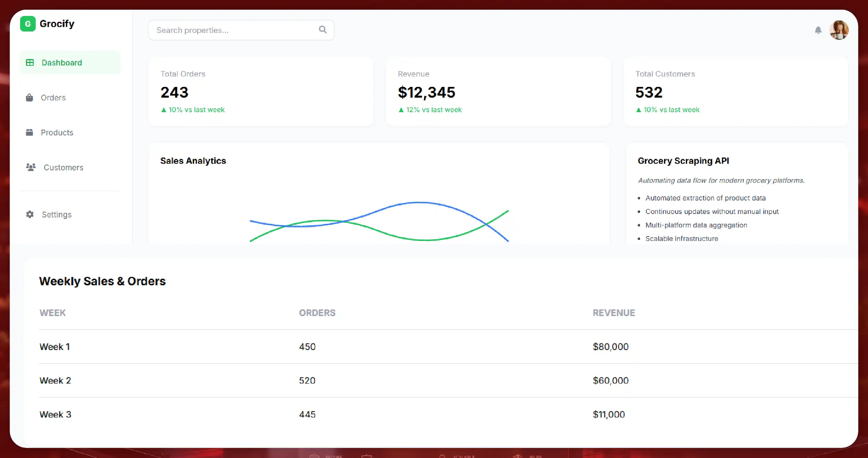Click the Customers people icon
The height and width of the screenshot is (458, 868).
(x=31, y=167)
